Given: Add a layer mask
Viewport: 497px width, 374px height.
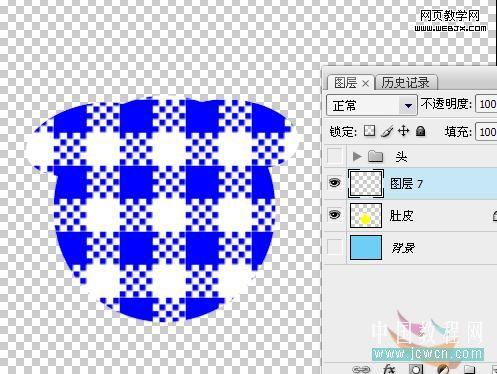Looking at the screenshot, I should [x=416, y=369].
